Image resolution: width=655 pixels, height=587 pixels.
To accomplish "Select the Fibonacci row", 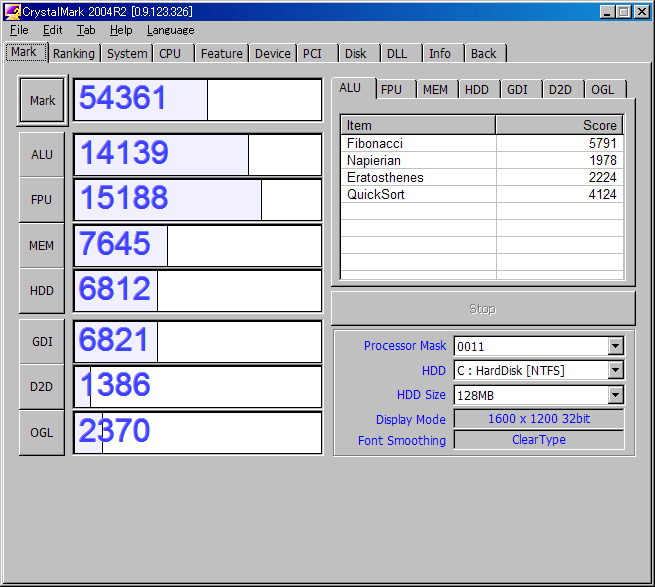I will coord(482,143).
